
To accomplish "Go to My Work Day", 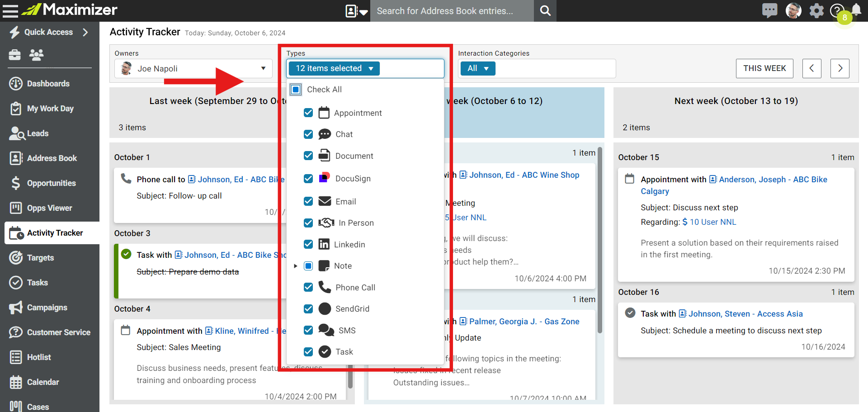I will point(50,109).
